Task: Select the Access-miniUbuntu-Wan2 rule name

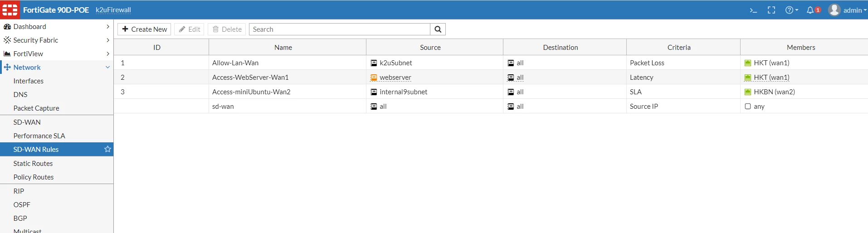Action: pos(251,92)
